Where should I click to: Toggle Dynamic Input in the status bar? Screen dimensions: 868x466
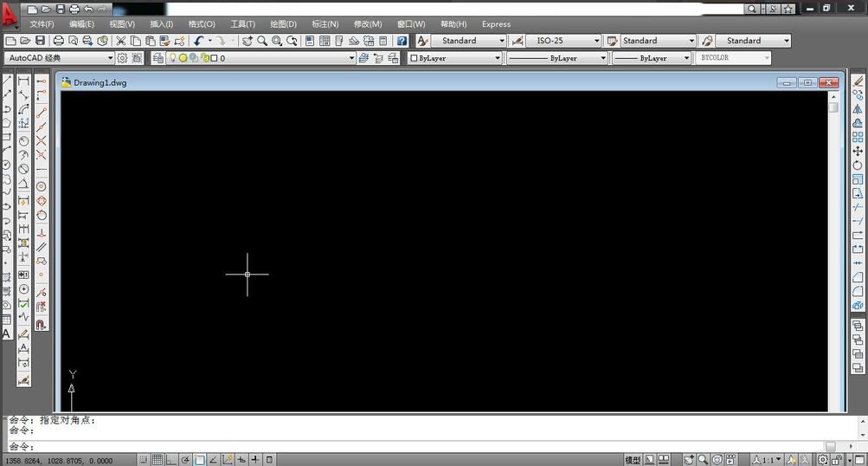pos(241,459)
